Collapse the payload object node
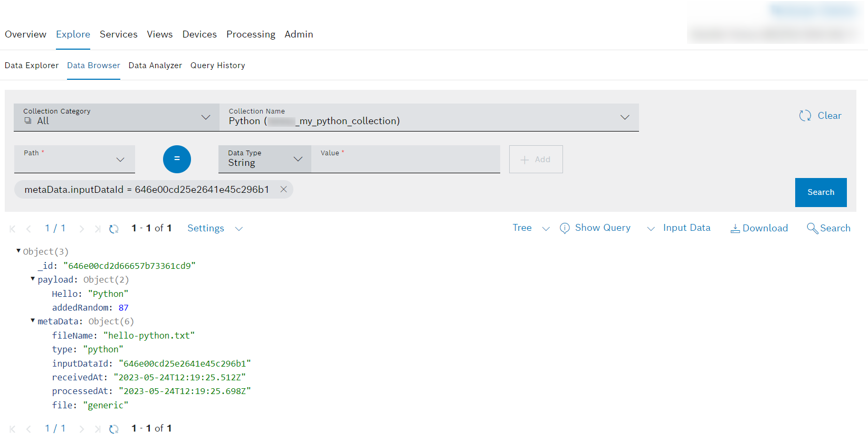Image resolution: width=868 pixels, height=440 pixels. pyautogui.click(x=33, y=279)
